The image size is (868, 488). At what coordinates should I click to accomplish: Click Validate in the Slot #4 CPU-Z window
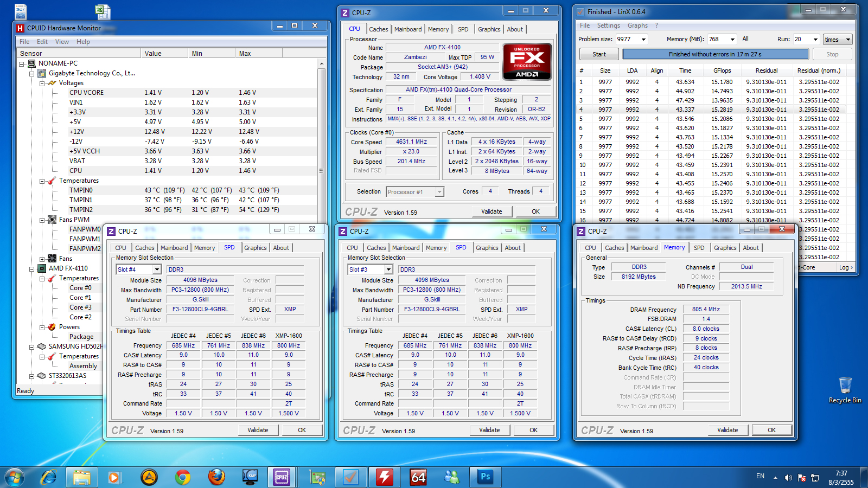pyautogui.click(x=258, y=430)
